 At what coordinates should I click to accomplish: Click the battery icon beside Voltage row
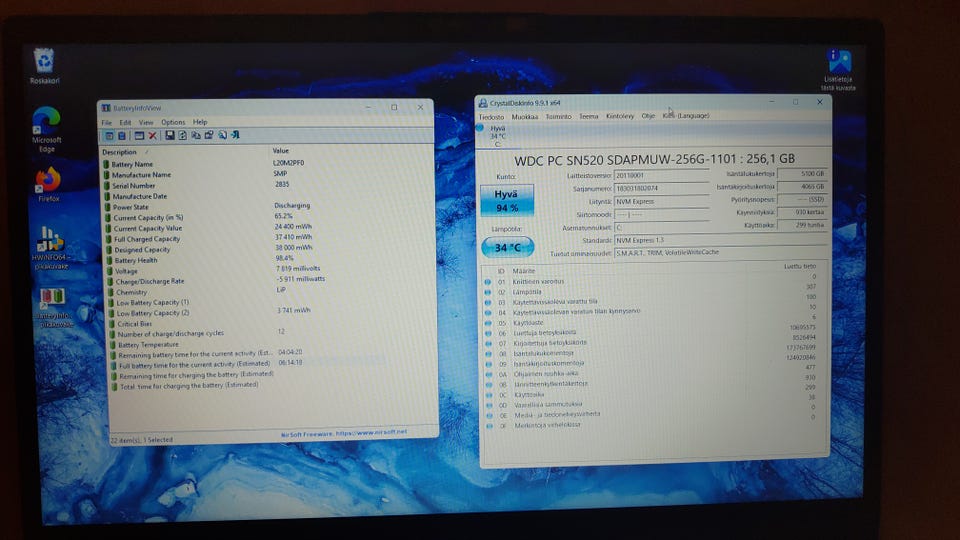[x=109, y=271]
